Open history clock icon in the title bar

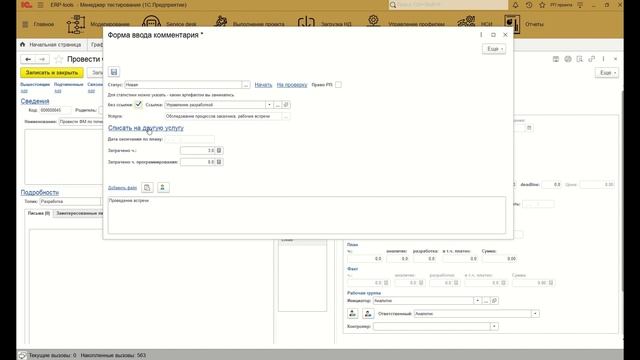point(529,5)
